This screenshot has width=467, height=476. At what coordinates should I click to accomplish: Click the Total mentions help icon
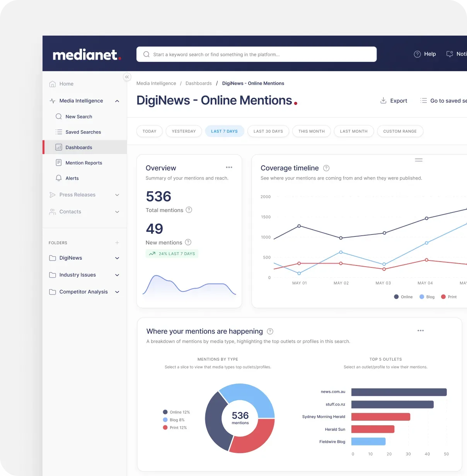pyautogui.click(x=189, y=210)
